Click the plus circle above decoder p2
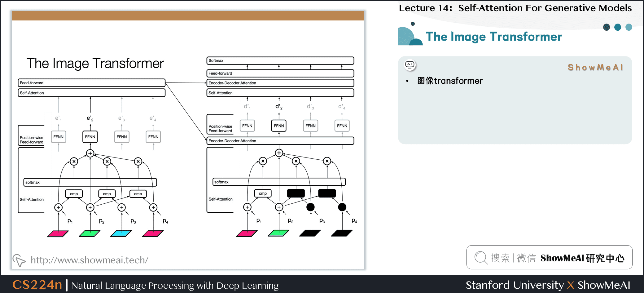Image resolution: width=644 pixels, height=293 pixels. point(279,207)
